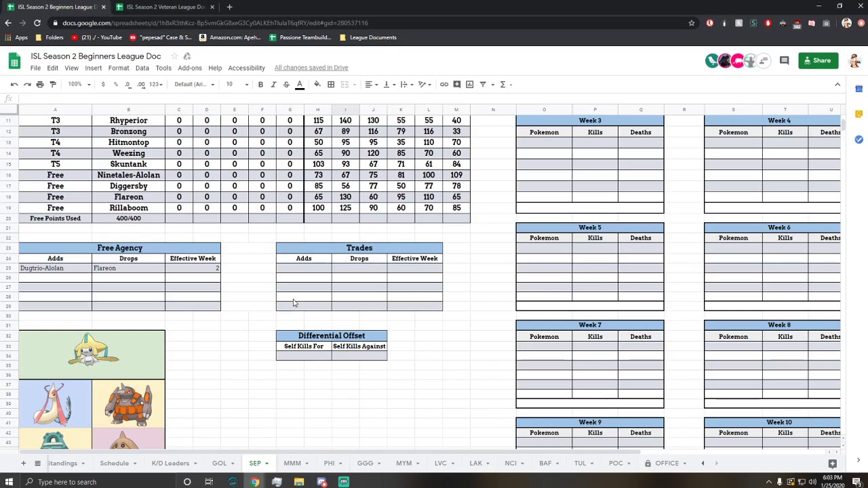Click the Create a filter icon
The image size is (868, 488).
pos(483,84)
